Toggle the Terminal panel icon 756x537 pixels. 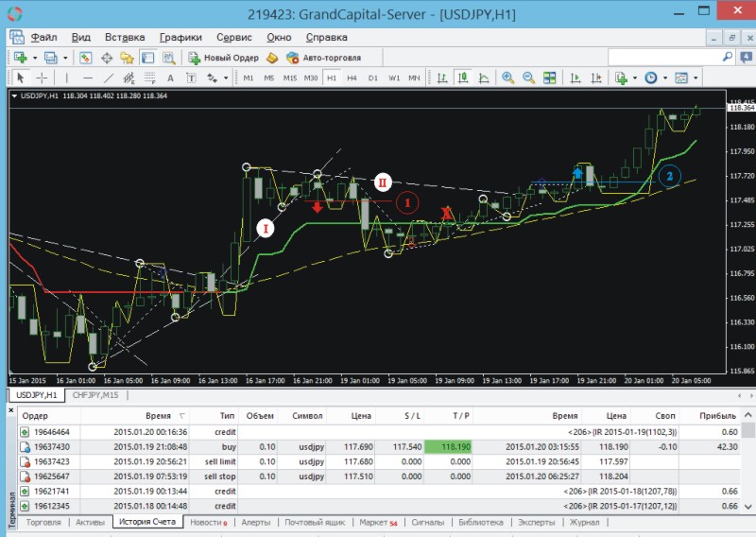147,58
